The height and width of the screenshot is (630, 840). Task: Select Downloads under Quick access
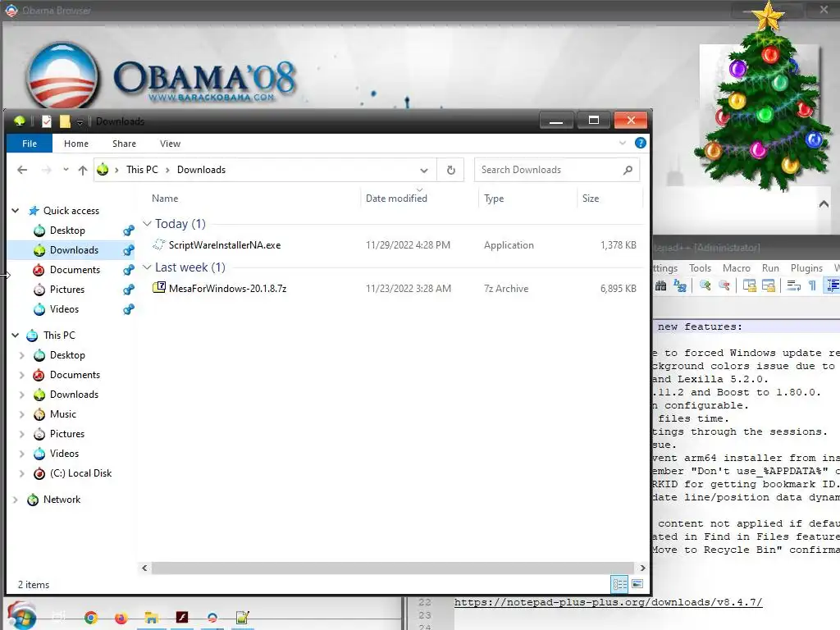[x=74, y=250]
